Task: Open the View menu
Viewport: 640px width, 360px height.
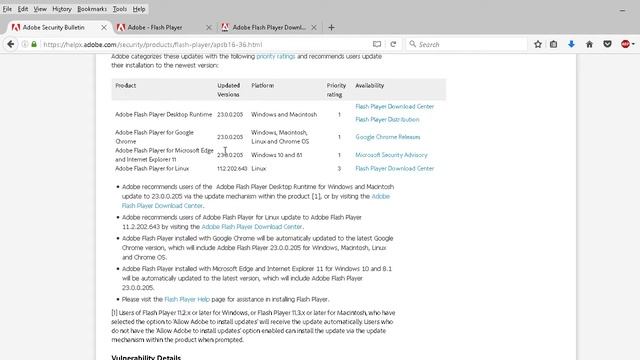Action: tap(40, 9)
